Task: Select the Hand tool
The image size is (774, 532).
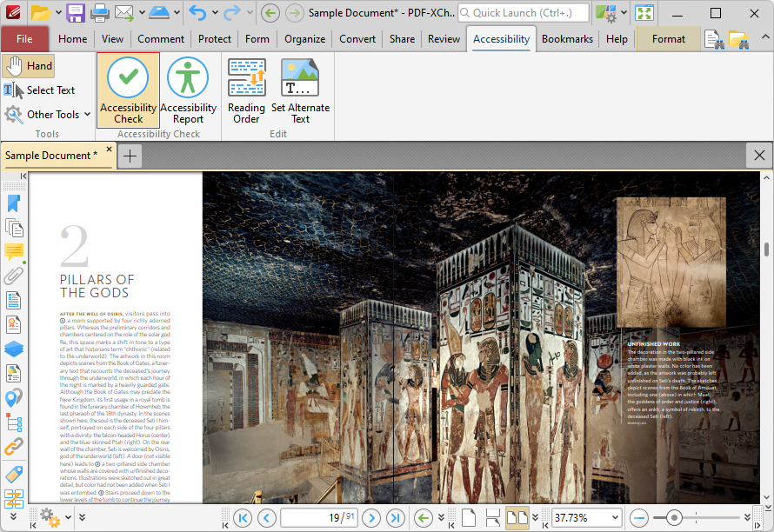Action: tap(29, 66)
